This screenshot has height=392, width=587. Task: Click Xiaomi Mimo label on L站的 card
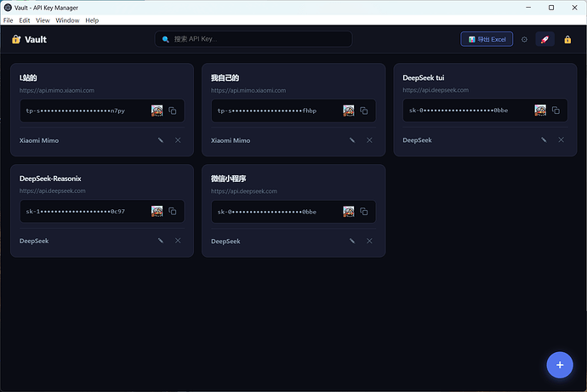pos(39,140)
